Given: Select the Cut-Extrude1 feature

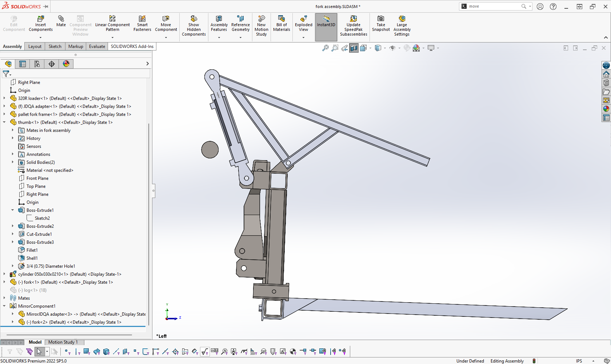Looking at the screenshot, I should (x=39, y=234).
